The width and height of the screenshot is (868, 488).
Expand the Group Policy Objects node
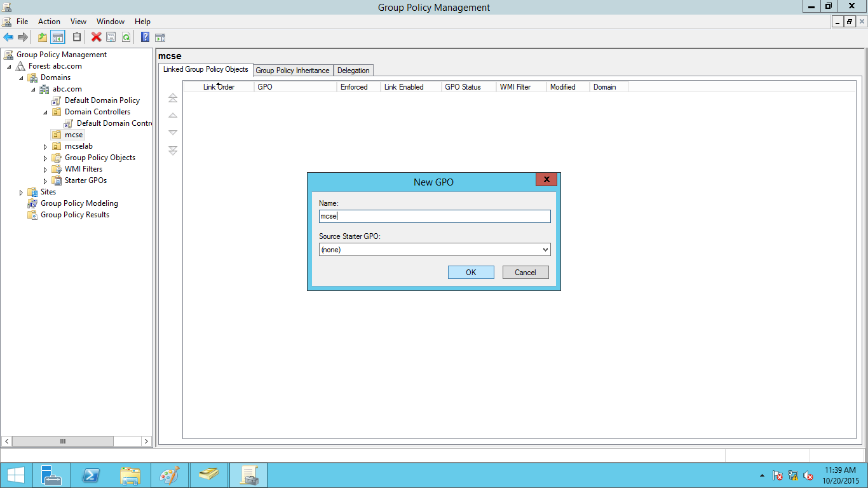pyautogui.click(x=45, y=158)
